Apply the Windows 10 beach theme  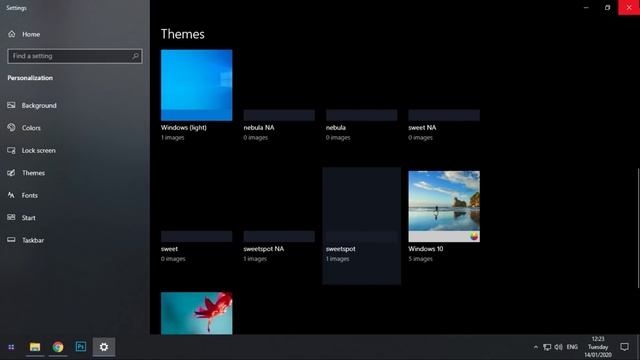pos(444,206)
